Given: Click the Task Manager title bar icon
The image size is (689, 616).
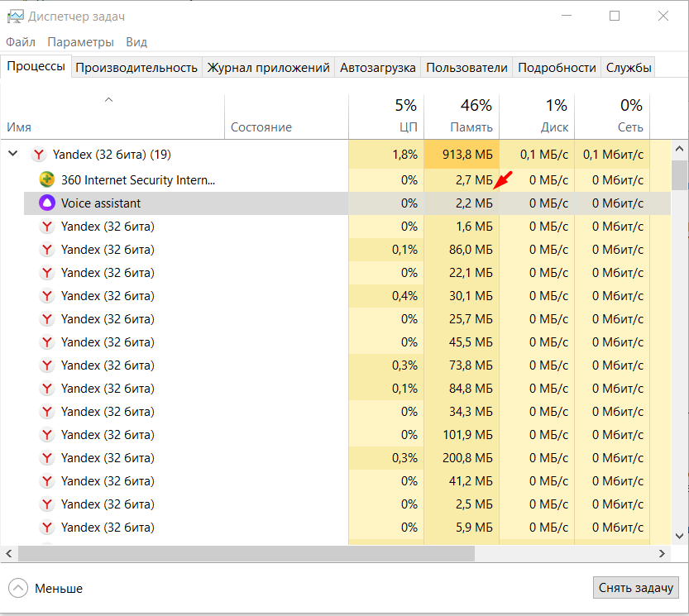Looking at the screenshot, I should click(14, 16).
